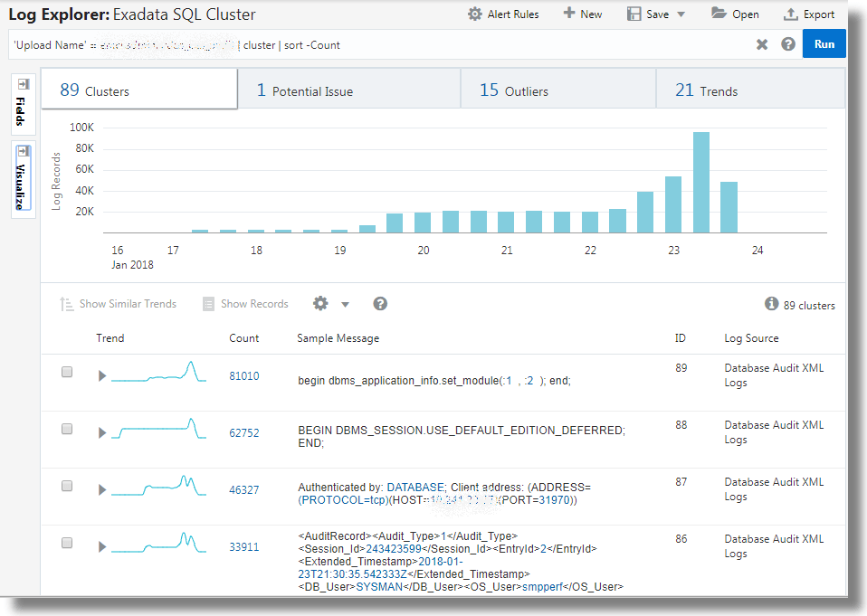Expand the Visualize side panel

coord(21,177)
